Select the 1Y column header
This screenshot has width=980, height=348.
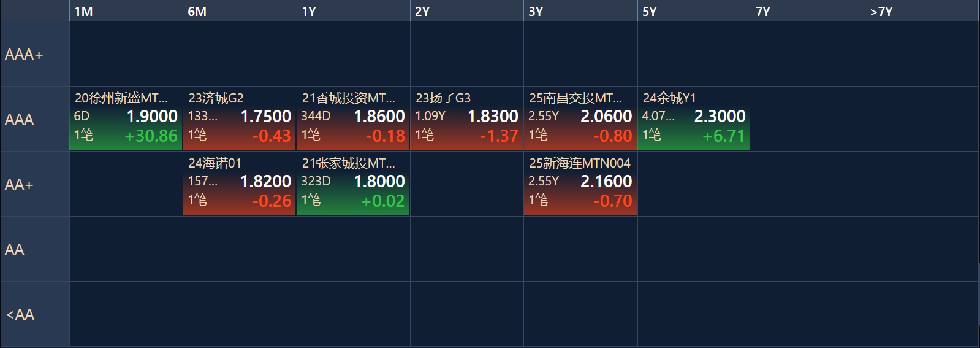click(x=353, y=11)
